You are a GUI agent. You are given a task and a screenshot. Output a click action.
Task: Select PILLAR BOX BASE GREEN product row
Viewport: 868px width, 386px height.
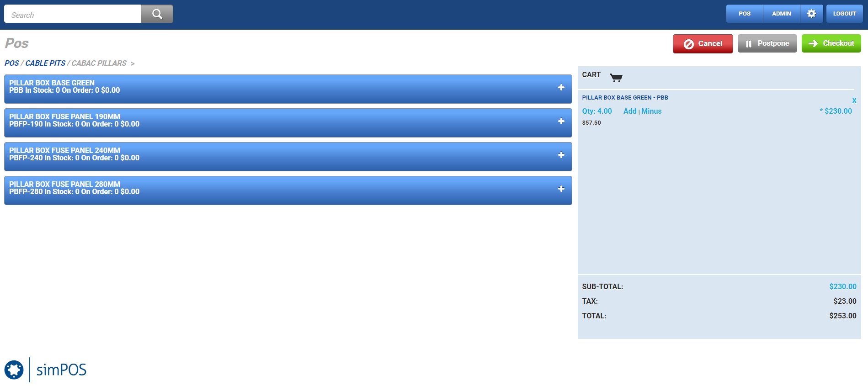[x=288, y=89]
